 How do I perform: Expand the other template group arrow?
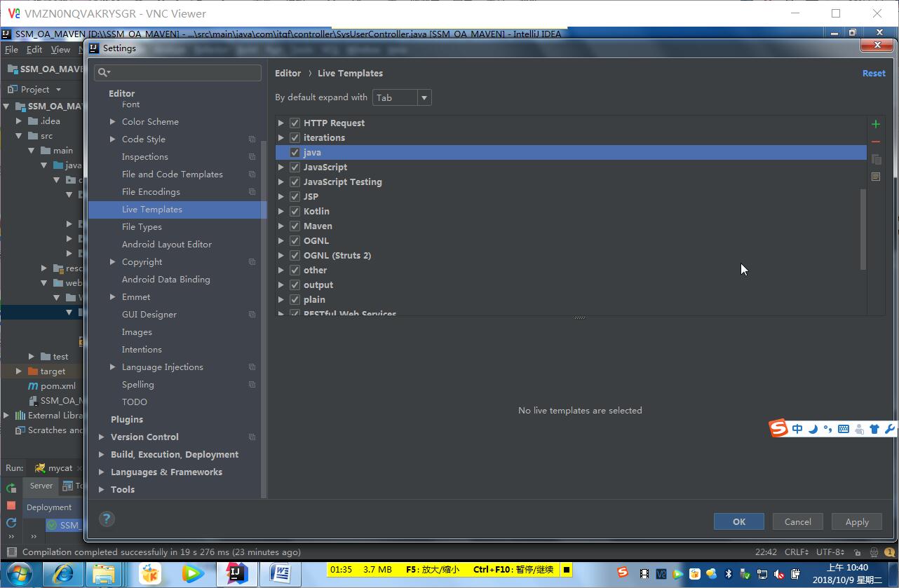[281, 270]
